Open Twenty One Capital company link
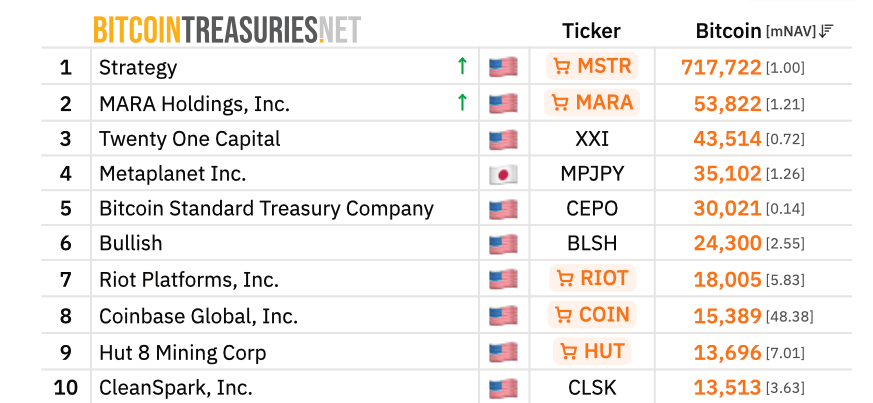Image resolution: width=873 pixels, height=403 pixels. pos(190,139)
